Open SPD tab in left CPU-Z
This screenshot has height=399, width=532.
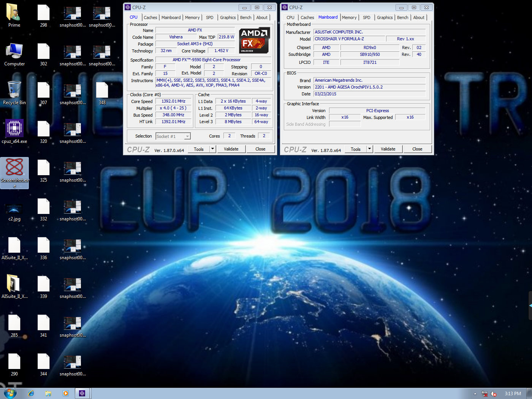click(x=210, y=17)
